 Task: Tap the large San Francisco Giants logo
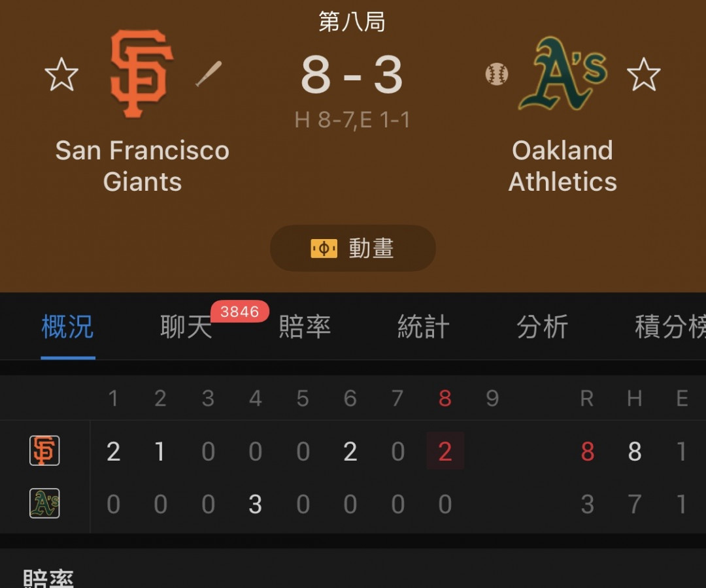pyautogui.click(x=142, y=74)
